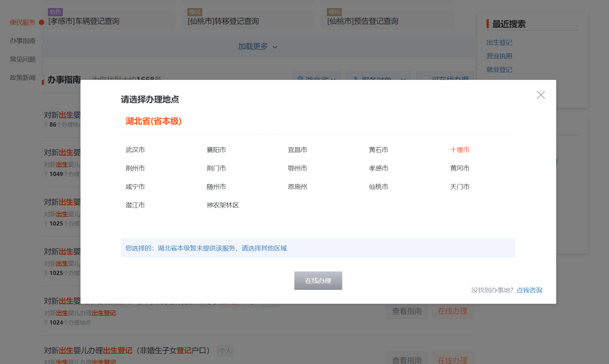Choose 十堰市 from the city list
The height and width of the screenshot is (364, 609).
coord(459,150)
